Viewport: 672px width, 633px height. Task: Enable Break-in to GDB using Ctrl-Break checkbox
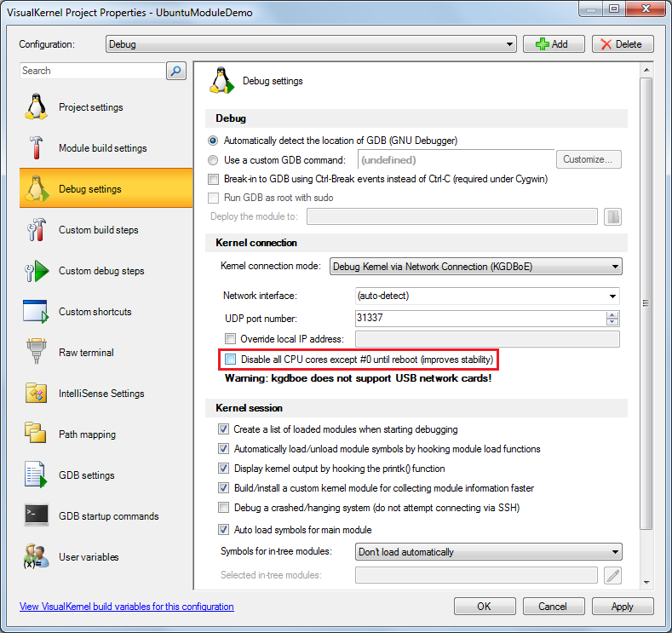[214, 179]
